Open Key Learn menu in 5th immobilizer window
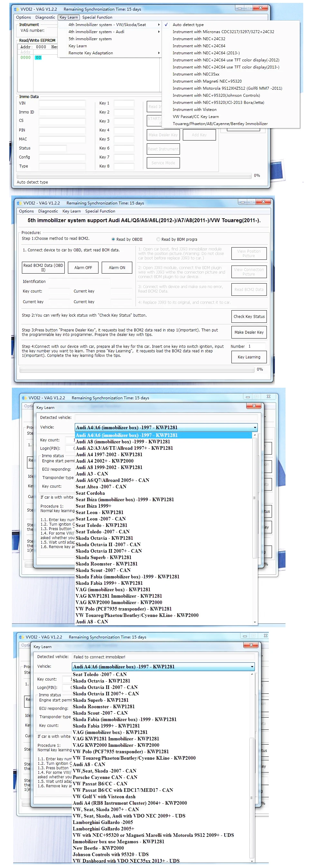Screen dimensions: 309x868 pyautogui.click(x=71, y=211)
